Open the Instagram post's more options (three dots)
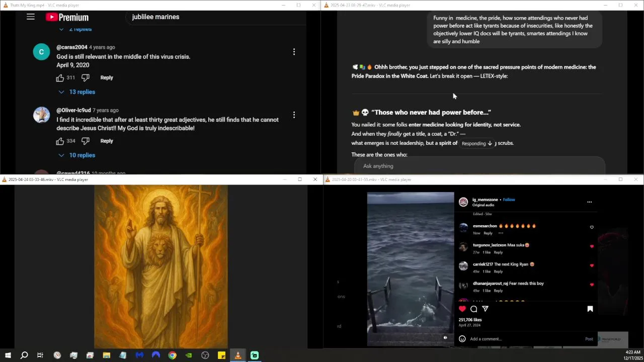 589,202
